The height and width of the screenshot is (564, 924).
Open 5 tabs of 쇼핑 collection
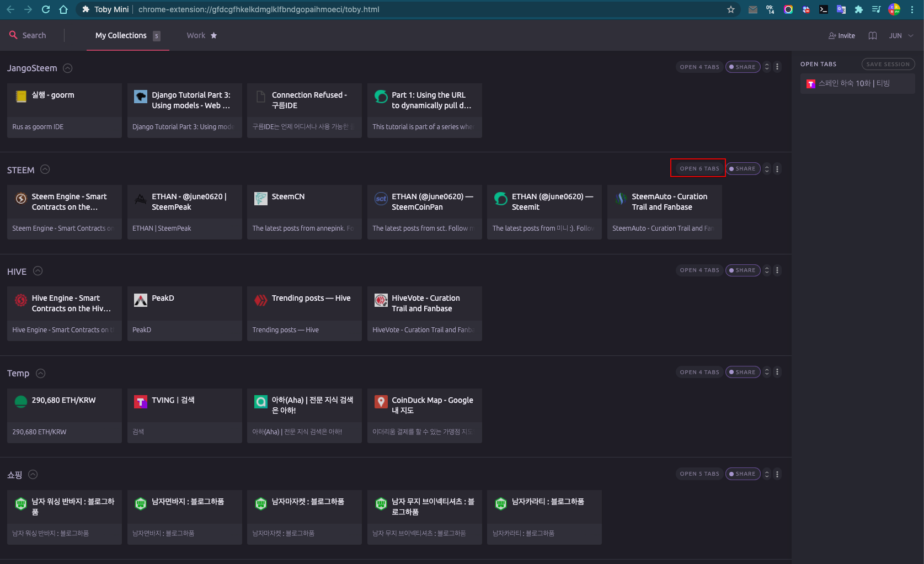[x=699, y=473]
